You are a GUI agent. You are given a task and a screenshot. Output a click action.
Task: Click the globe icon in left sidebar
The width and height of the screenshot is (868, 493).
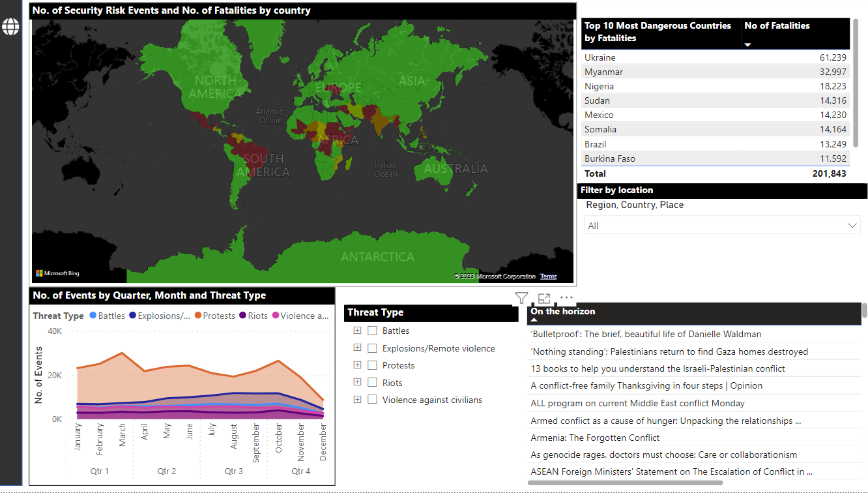pyautogui.click(x=10, y=27)
